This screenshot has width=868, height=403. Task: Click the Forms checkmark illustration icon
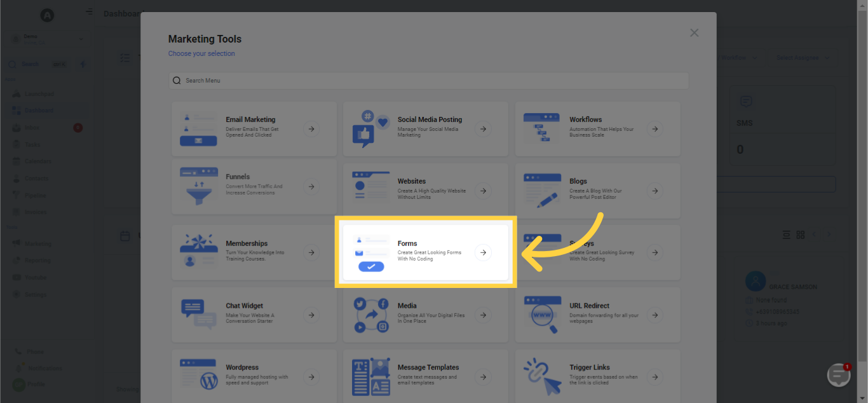coord(371,253)
